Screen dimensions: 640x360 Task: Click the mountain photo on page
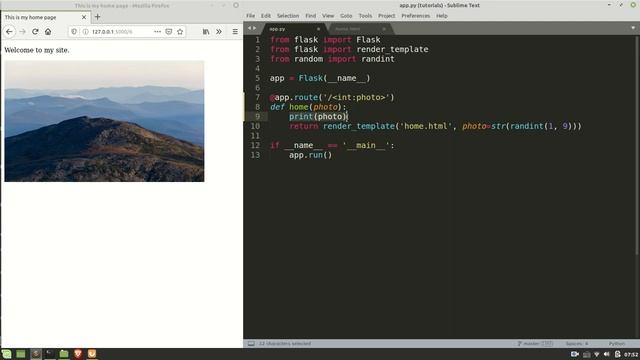pyautogui.click(x=104, y=121)
